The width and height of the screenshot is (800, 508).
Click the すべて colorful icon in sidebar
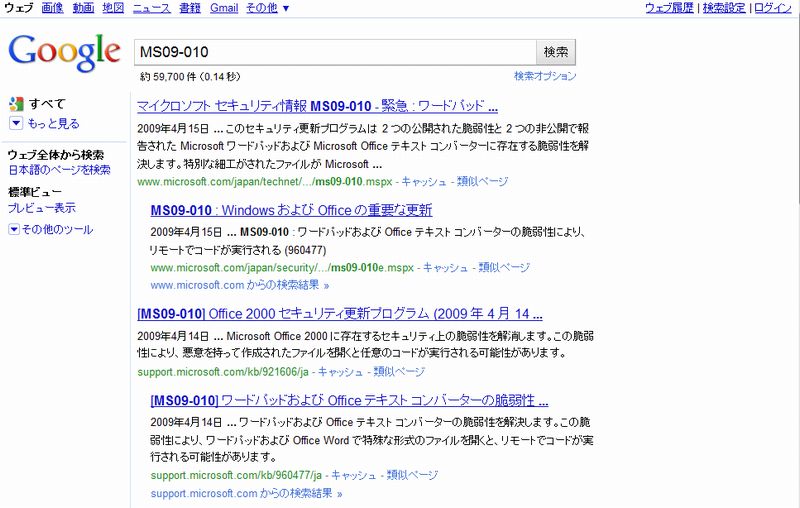[16, 104]
